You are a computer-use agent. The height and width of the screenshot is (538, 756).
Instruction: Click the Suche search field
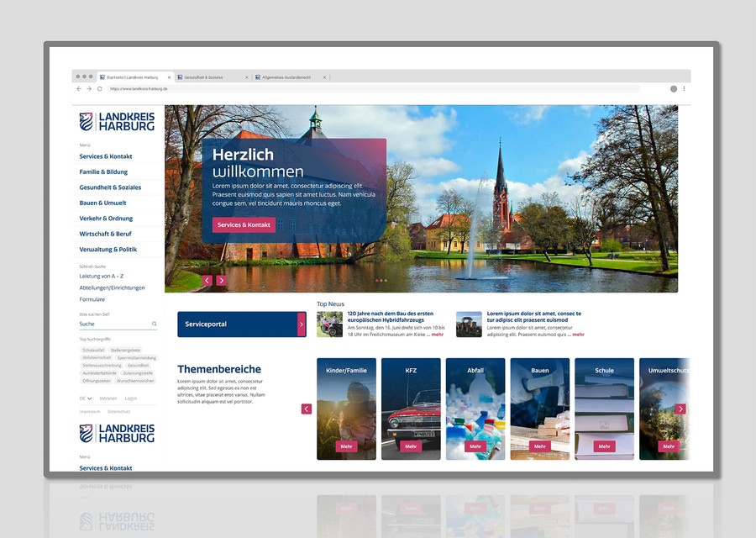point(118,324)
